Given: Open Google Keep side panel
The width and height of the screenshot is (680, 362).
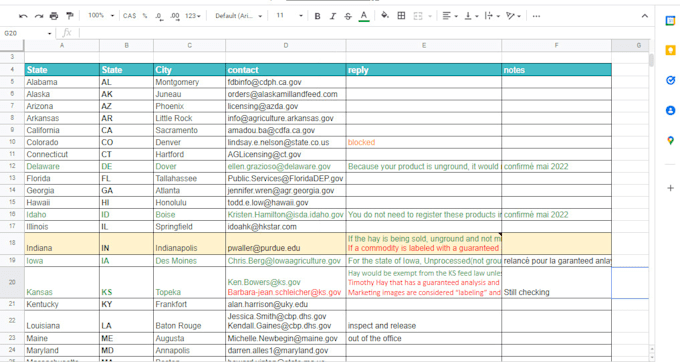Looking at the screenshot, I should [670, 50].
